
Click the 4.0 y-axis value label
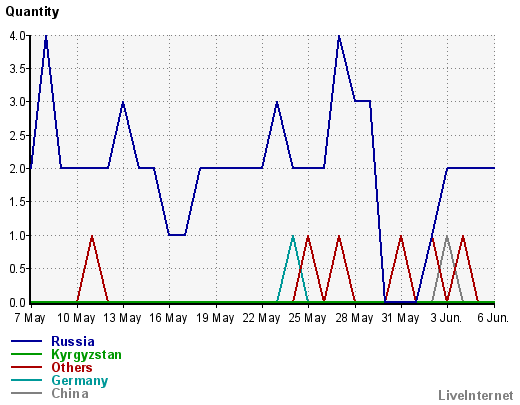(x=17, y=35)
